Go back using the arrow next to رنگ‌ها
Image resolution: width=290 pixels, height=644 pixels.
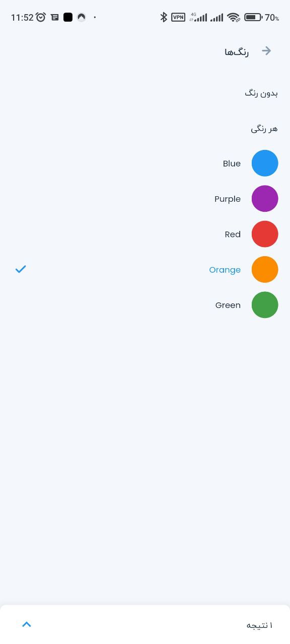point(267,51)
